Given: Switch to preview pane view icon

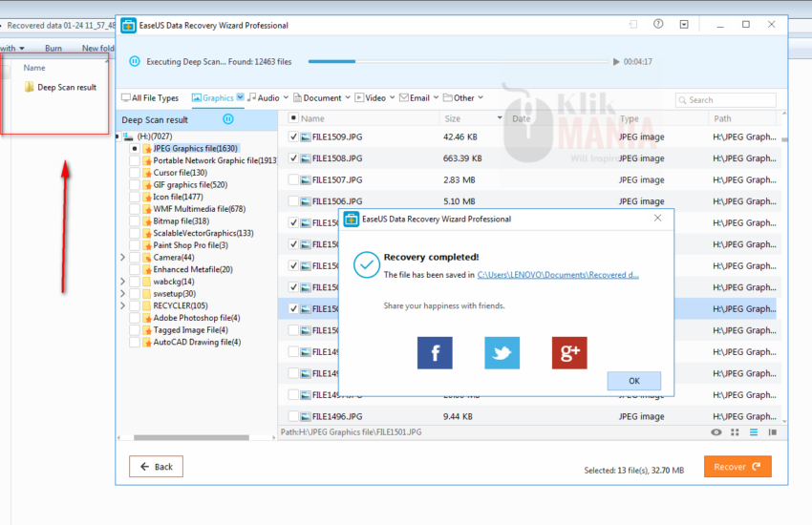Looking at the screenshot, I should (772, 432).
